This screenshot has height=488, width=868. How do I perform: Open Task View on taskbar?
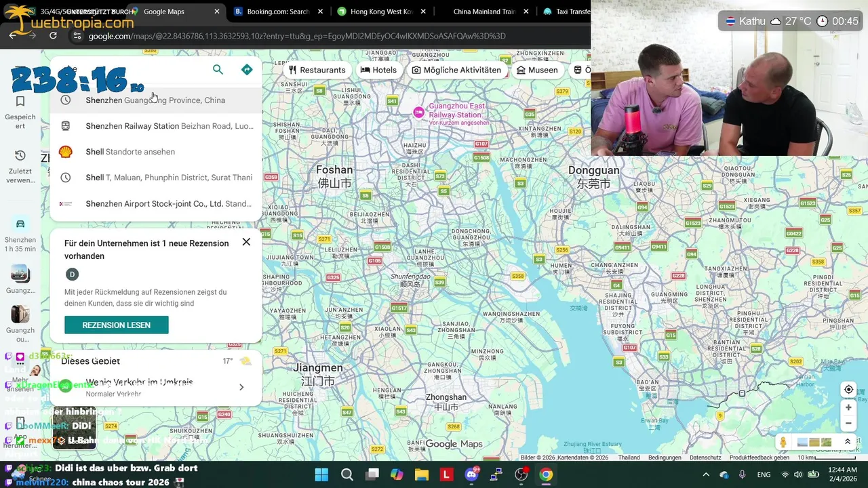(372, 474)
